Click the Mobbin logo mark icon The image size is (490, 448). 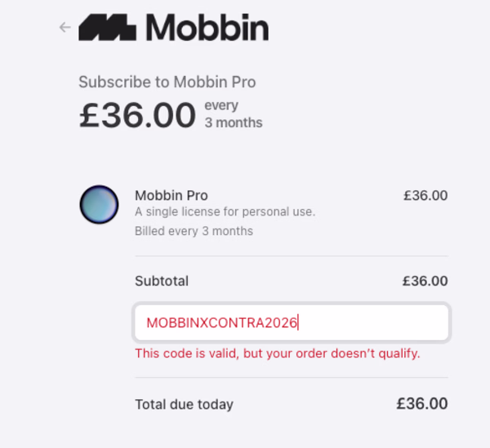tap(107, 27)
